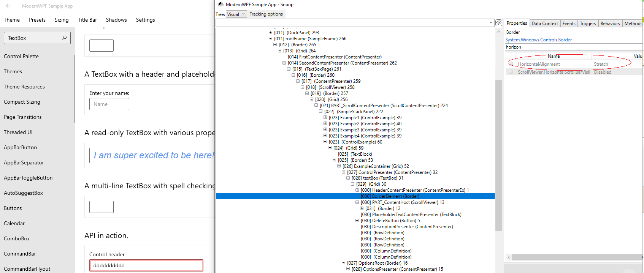Click the search magnifier in TextBox box
This screenshot has height=273, width=644.
(64, 38)
